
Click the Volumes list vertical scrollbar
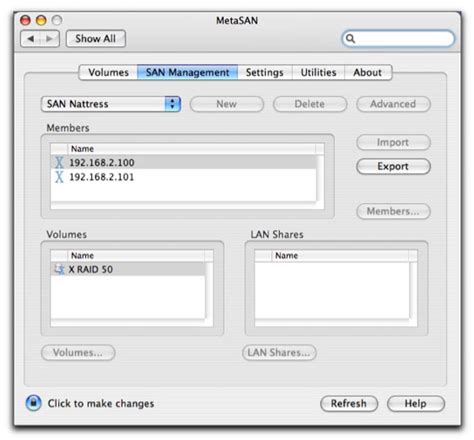click(209, 290)
